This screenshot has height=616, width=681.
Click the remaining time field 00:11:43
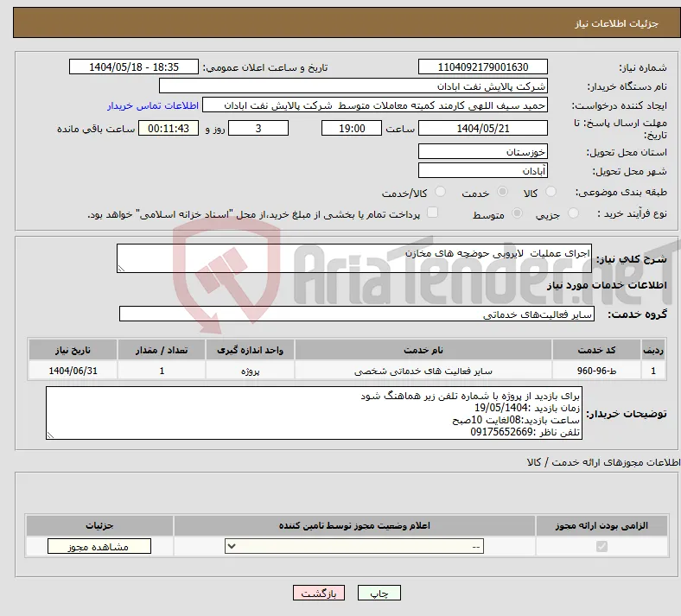click(169, 128)
